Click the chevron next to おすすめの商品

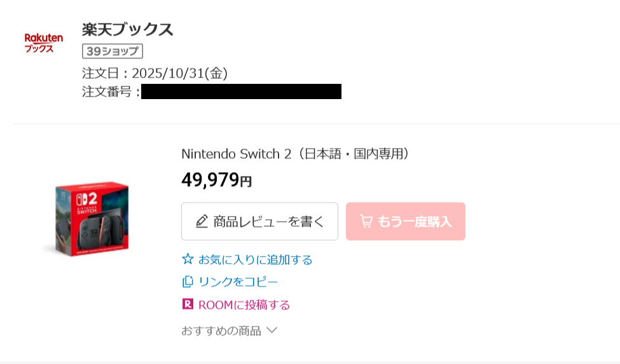point(272,330)
